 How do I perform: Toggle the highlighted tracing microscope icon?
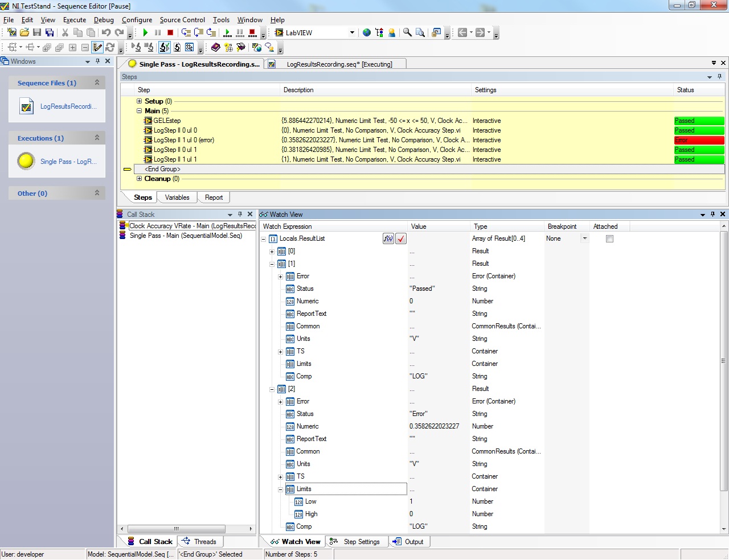click(165, 47)
